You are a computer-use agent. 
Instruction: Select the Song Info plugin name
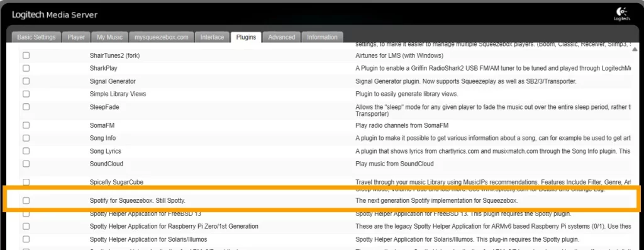103,138
